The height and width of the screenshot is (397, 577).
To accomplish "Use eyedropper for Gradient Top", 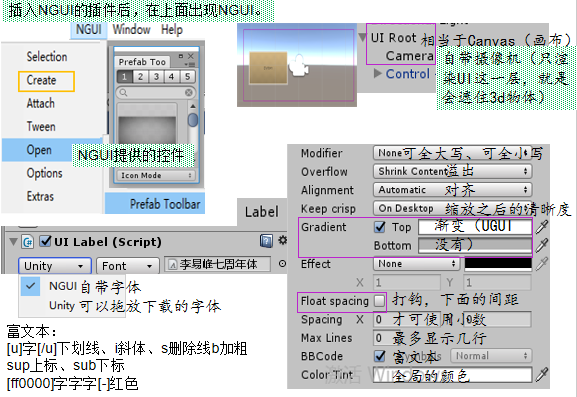I will point(542,227).
